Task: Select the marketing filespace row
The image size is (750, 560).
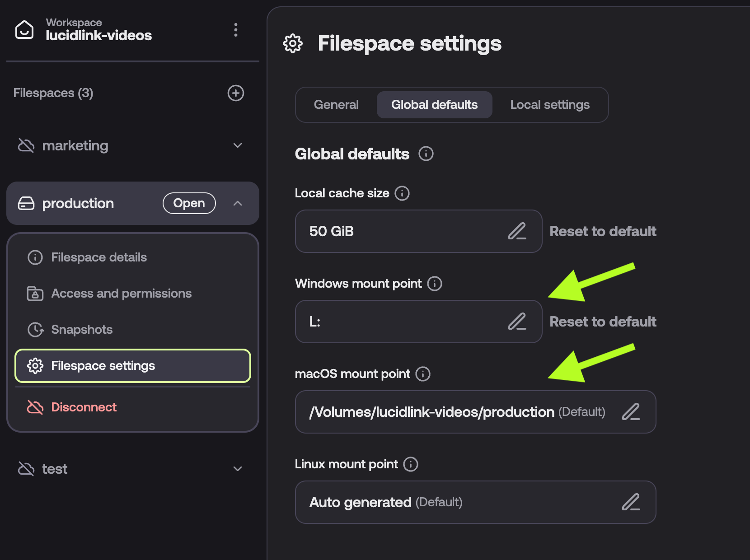Action: point(132,145)
